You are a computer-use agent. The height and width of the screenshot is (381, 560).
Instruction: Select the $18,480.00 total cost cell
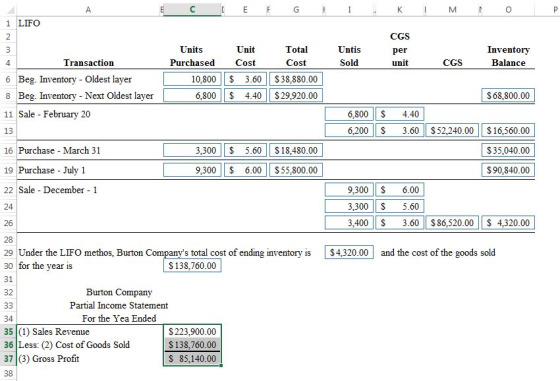296,150
